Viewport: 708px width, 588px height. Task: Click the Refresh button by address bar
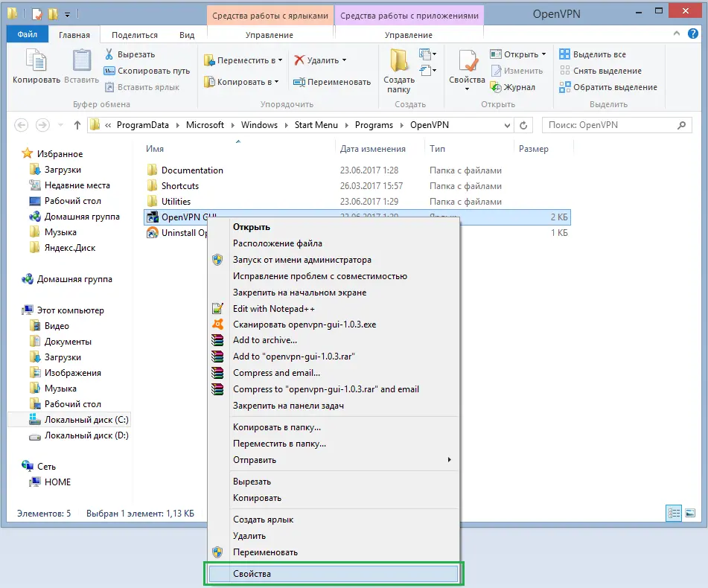point(523,125)
